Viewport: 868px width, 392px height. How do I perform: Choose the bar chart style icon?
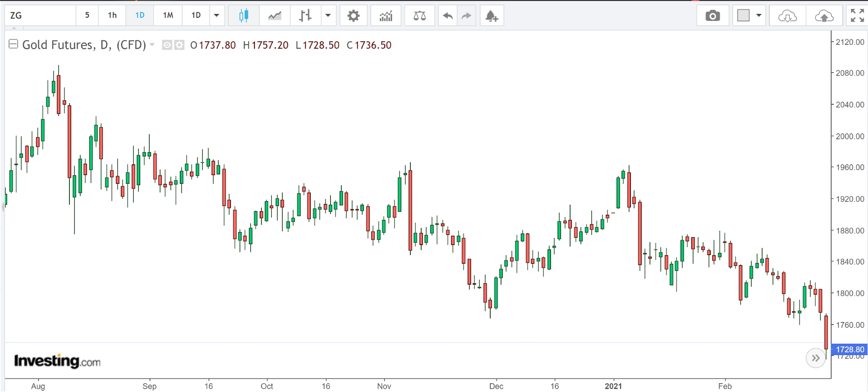[305, 16]
